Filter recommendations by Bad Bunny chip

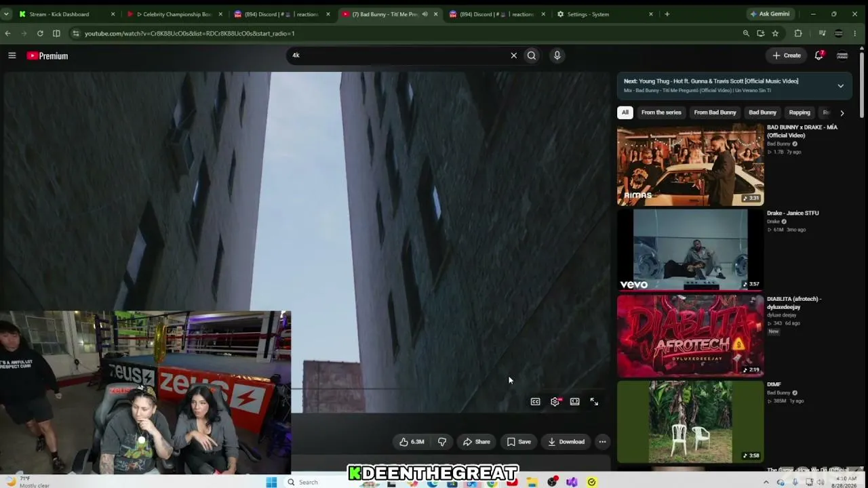[x=762, y=113]
